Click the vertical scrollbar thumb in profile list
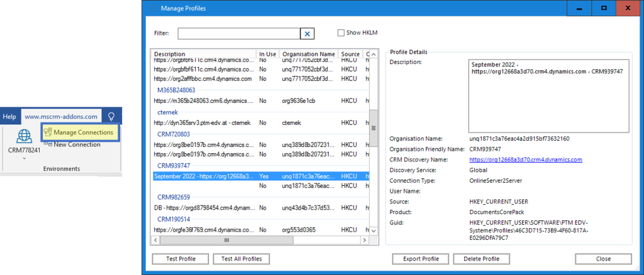The width and height of the screenshot is (644, 275). pos(374,128)
